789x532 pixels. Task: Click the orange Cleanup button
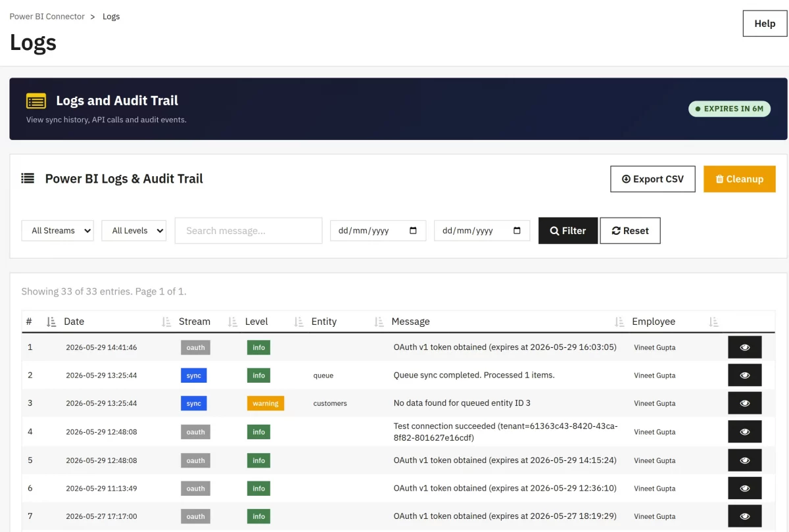click(x=740, y=179)
